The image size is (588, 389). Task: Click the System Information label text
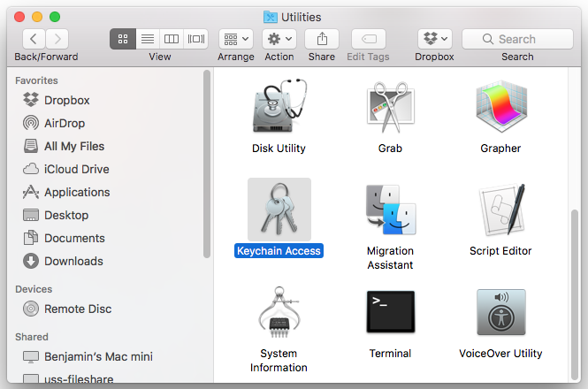(x=279, y=361)
